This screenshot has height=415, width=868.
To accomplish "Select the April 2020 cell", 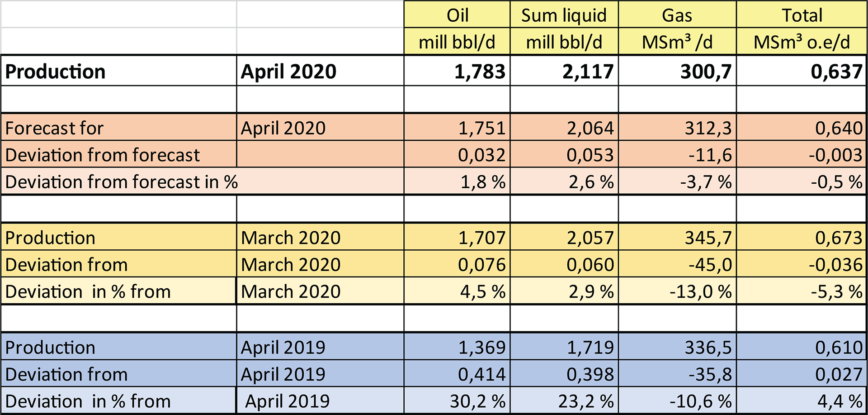I will (283, 128).
